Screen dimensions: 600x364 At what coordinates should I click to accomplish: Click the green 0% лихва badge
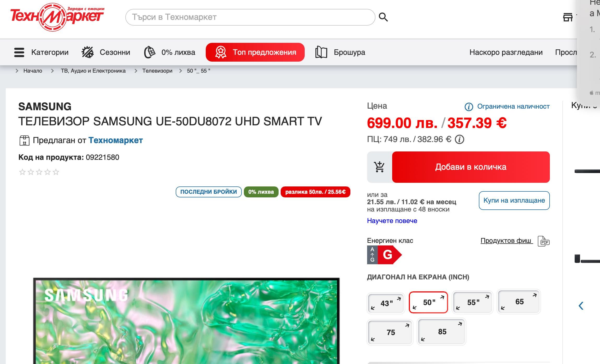[261, 192]
